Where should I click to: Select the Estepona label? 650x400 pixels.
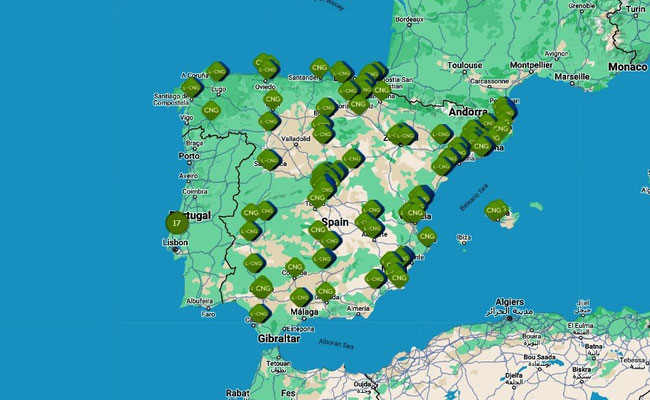(x=301, y=329)
